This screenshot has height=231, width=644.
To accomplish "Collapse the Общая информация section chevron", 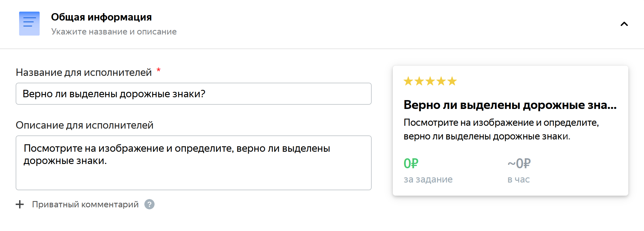I will [x=624, y=24].
